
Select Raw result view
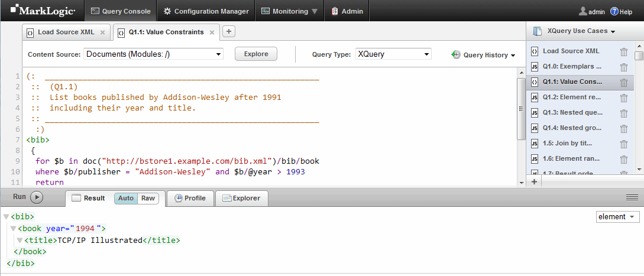[x=148, y=198]
